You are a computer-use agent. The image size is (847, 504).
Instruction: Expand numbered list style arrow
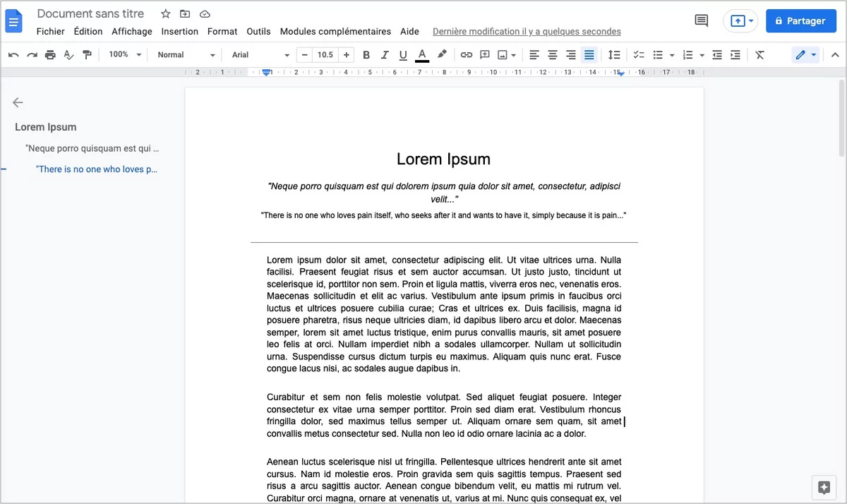click(701, 55)
